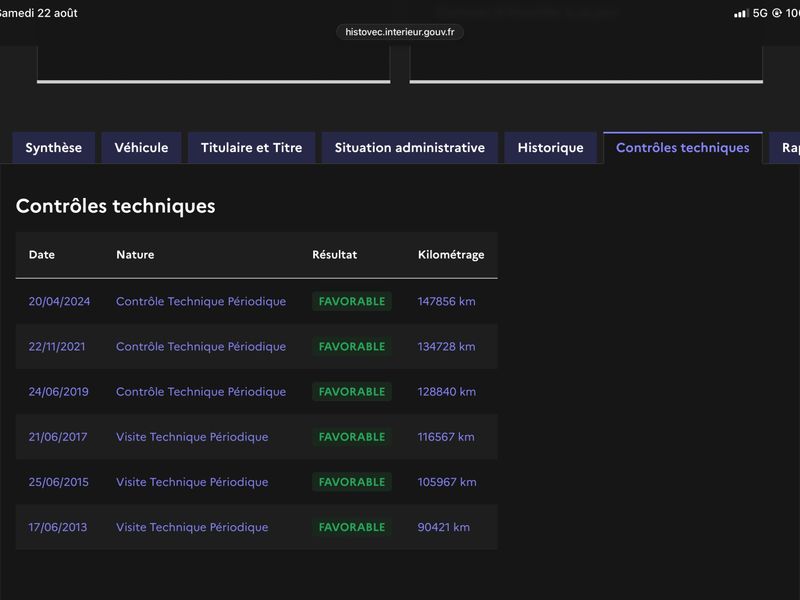Click the Contrôles techniques section heading
Viewport: 800px width, 600px height.
click(x=116, y=207)
